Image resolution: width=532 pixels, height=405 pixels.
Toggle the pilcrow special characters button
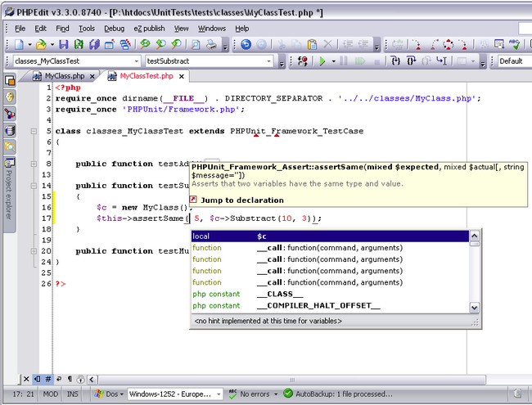tap(70, 379)
